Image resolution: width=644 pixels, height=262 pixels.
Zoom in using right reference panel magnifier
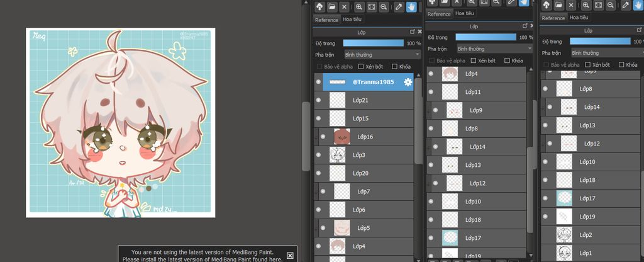586,5
